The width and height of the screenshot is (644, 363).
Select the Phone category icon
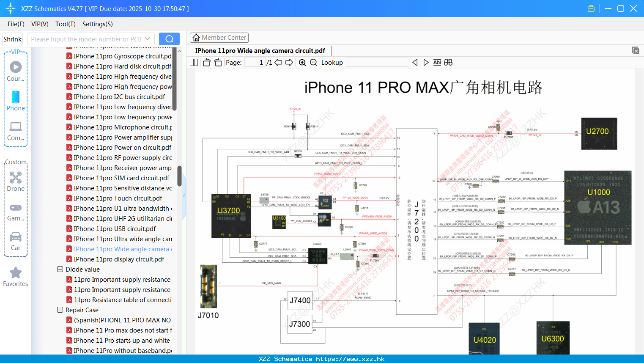pos(16,101)
